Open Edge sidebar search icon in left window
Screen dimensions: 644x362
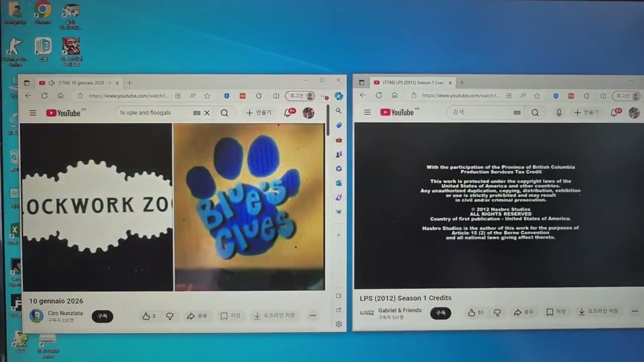point(339,111)
